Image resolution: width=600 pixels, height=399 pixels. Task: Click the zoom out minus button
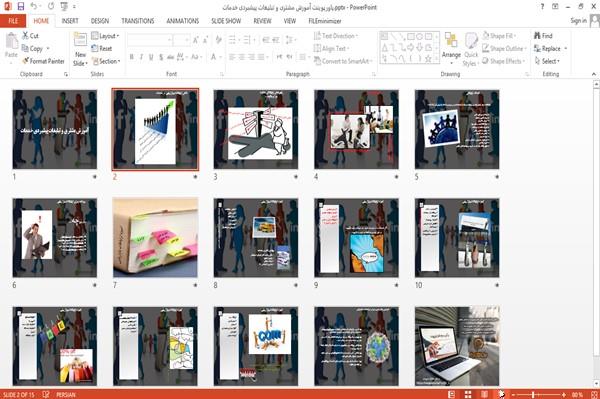coord(514,394)
